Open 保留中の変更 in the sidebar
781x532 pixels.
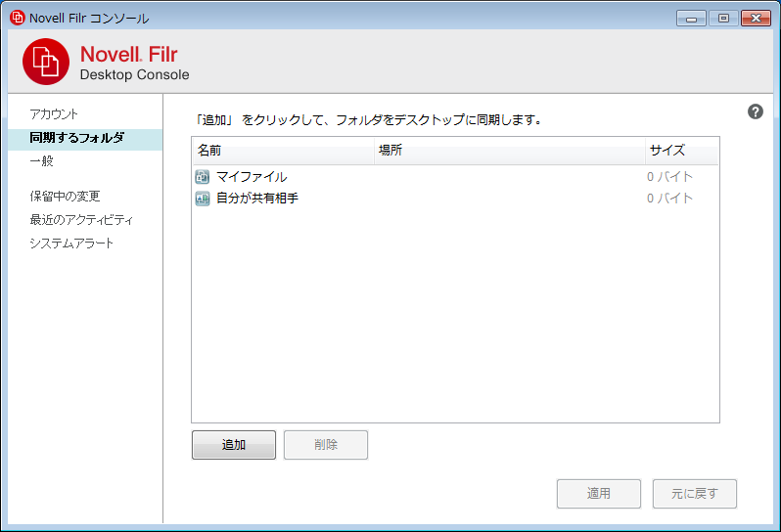(65, 197)
